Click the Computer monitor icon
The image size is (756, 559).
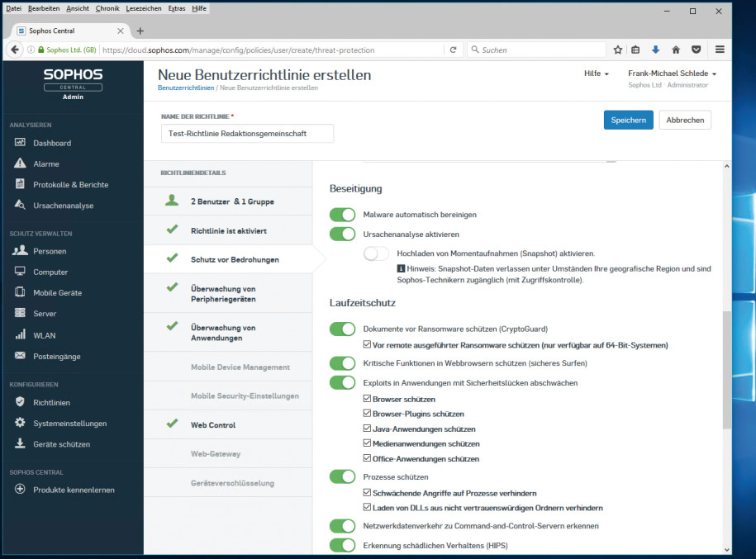click(x=20, y=271)
